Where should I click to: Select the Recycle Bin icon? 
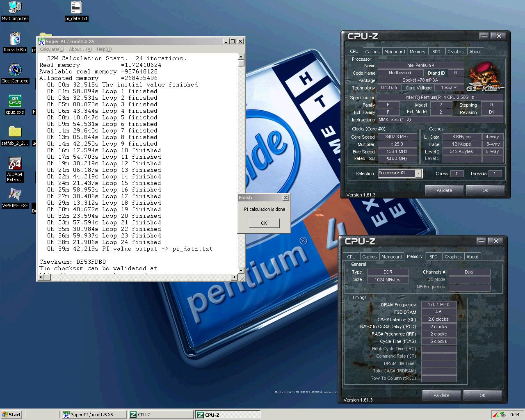click(15, 43)
